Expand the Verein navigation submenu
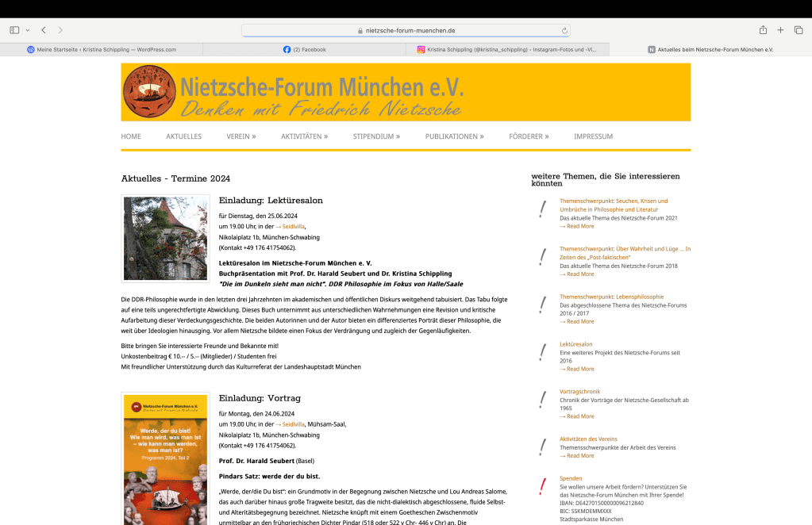Screen dimensions: 812x525 (241, 136)
